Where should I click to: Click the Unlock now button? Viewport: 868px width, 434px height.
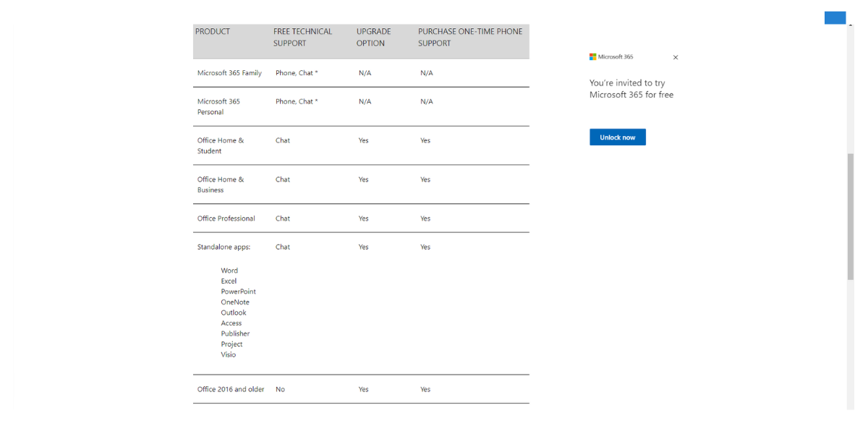[618, 137]
